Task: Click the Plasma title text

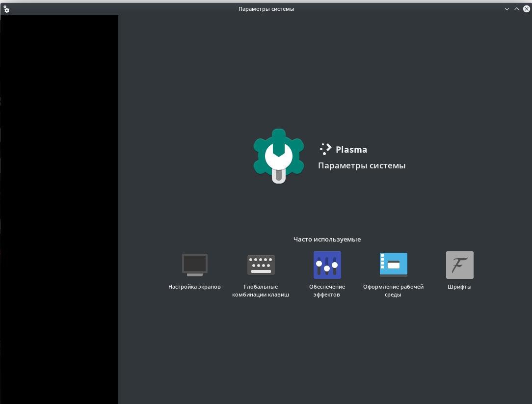Action: click(351, 149)
